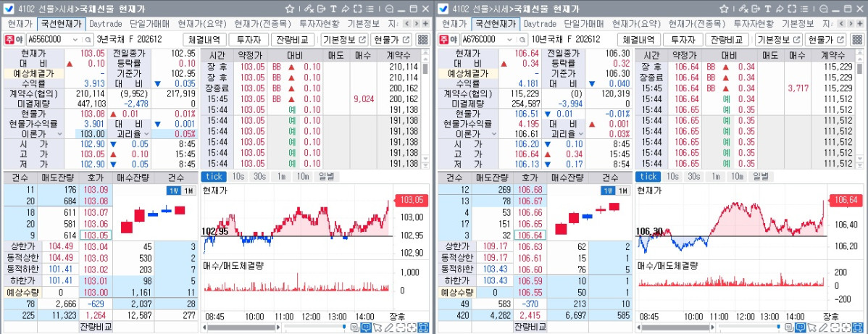Select 10s chart interval in left window

click(x=238, y=176)
